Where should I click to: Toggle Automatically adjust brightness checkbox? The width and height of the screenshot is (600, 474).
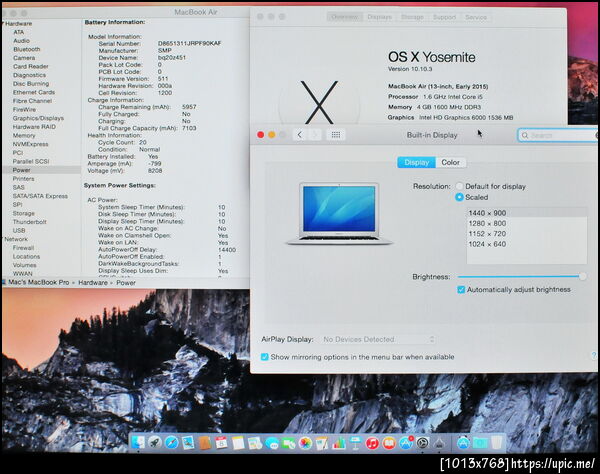point(461,290)
